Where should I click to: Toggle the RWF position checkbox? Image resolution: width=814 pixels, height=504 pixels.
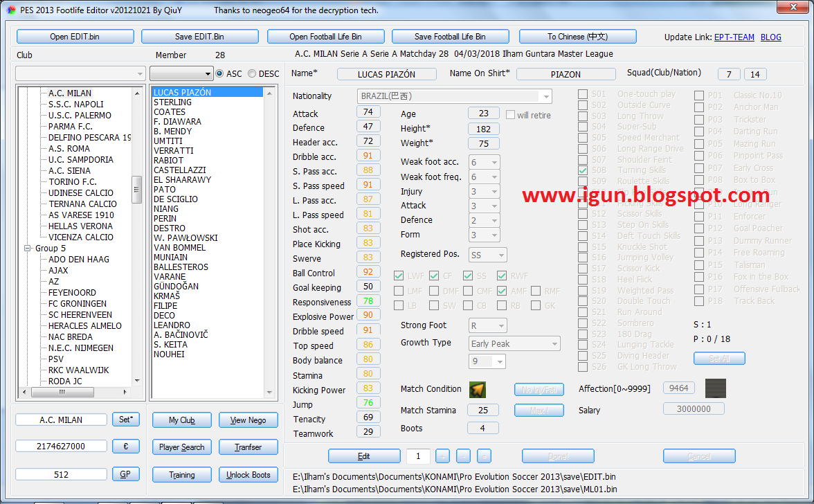tap(501, 276)
